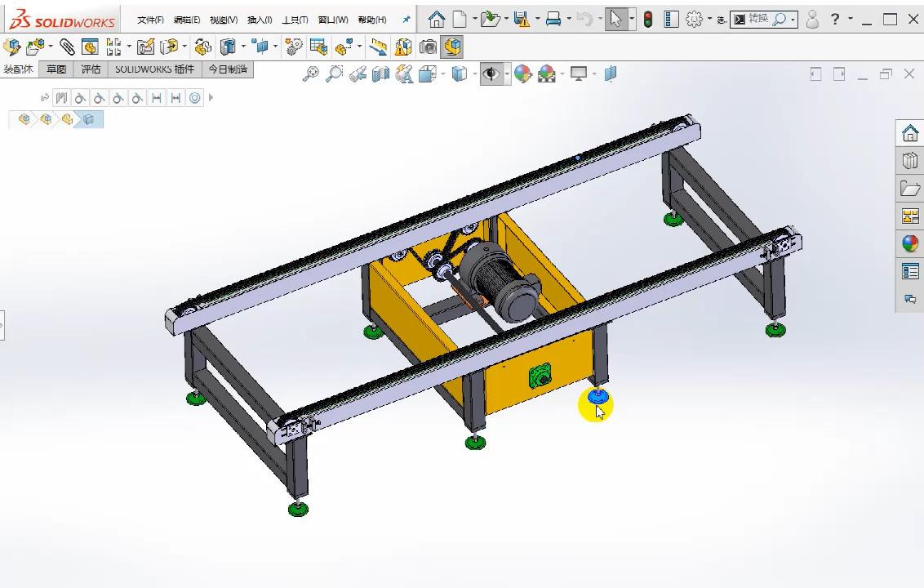924x588 pixels.
Task: Open SOLIDWORKS Resources home tab in task pane
Action: point(910,132)
